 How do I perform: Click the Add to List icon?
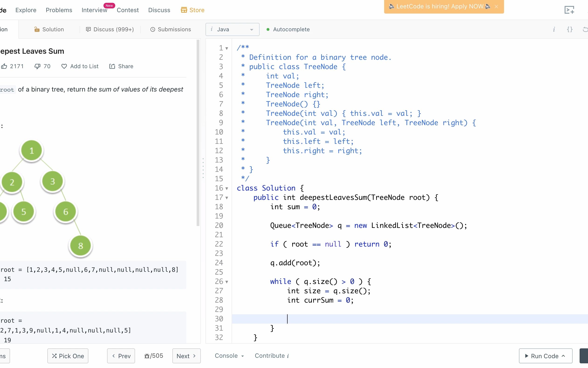(64, 66)
